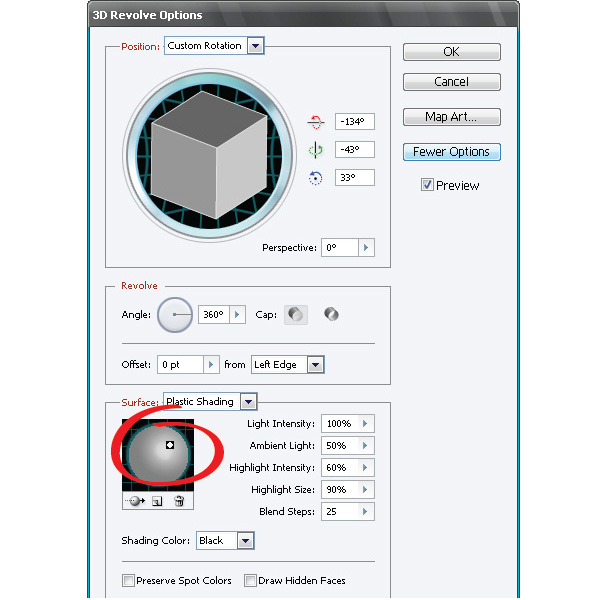Open the Shading Color dropdown
The height and width of the screenshot is (600, 600).
click(x=246, y=541)
